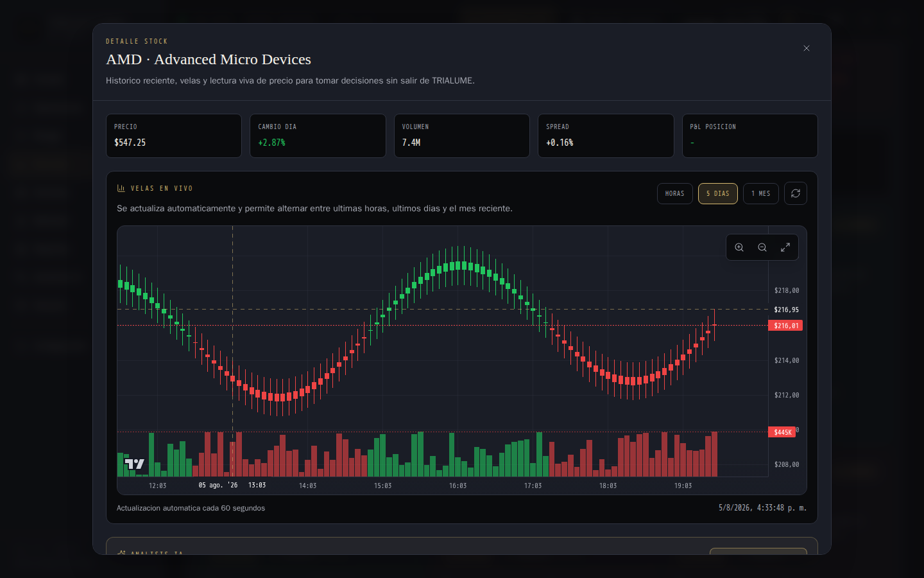This screenshot has width=924, height=578.
Task: Click the 14:03 time axis label
Action: pos(308,486)
